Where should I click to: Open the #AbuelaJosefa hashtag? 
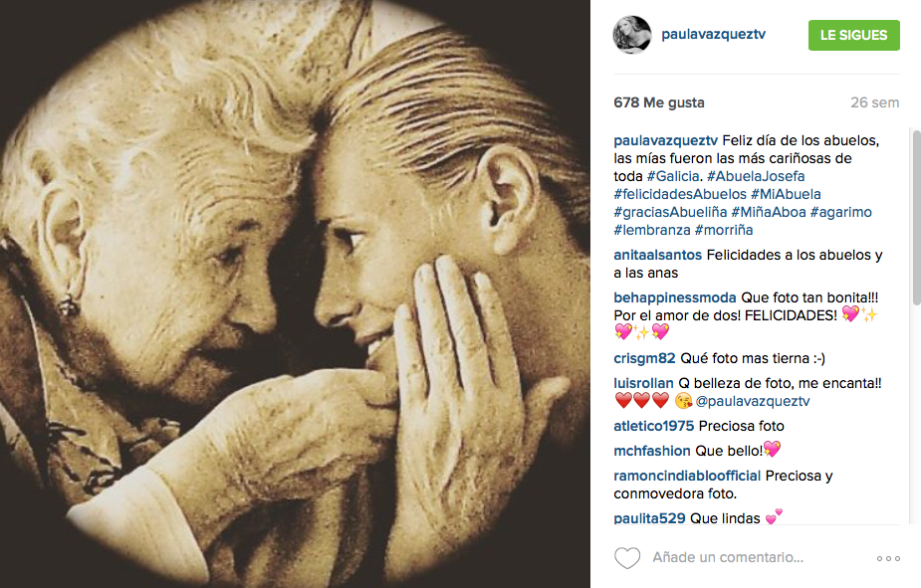click(x=756, y=176)
